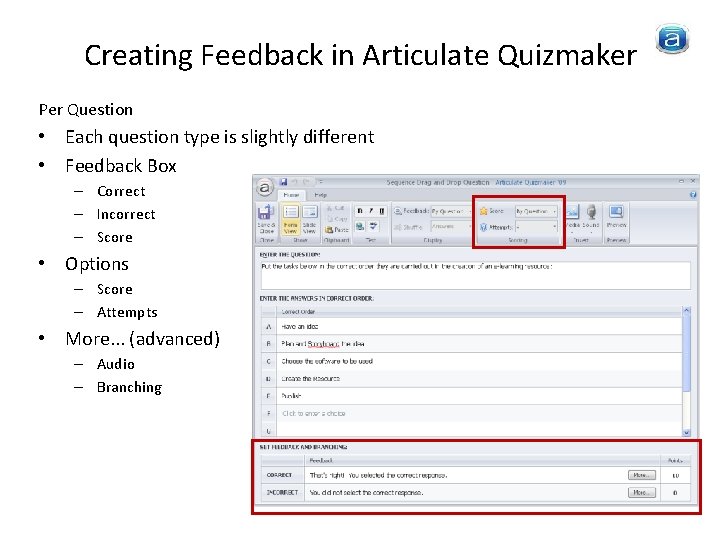Toggle Underline text formatting
Viewport: 720px width, 540px height.
[x=382, y=211]
